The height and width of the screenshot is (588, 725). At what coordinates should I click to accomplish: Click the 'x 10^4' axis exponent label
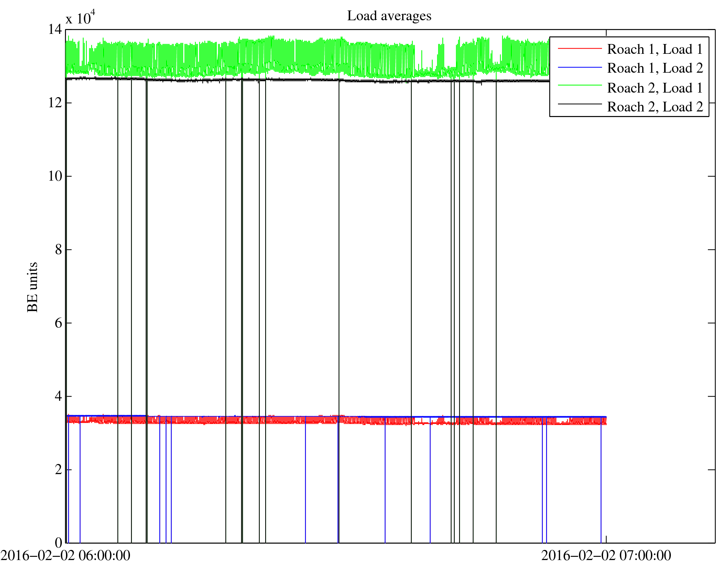tap(80, 17)
